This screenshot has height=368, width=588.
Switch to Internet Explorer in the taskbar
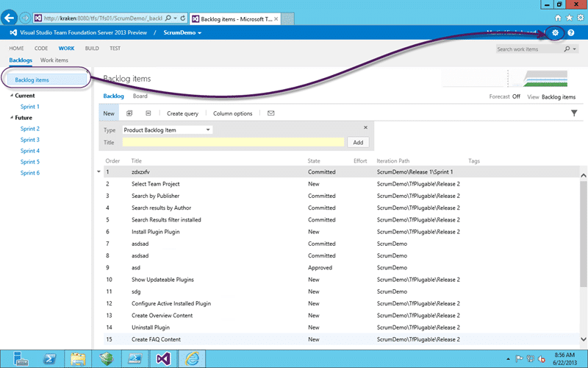[192, 359]
